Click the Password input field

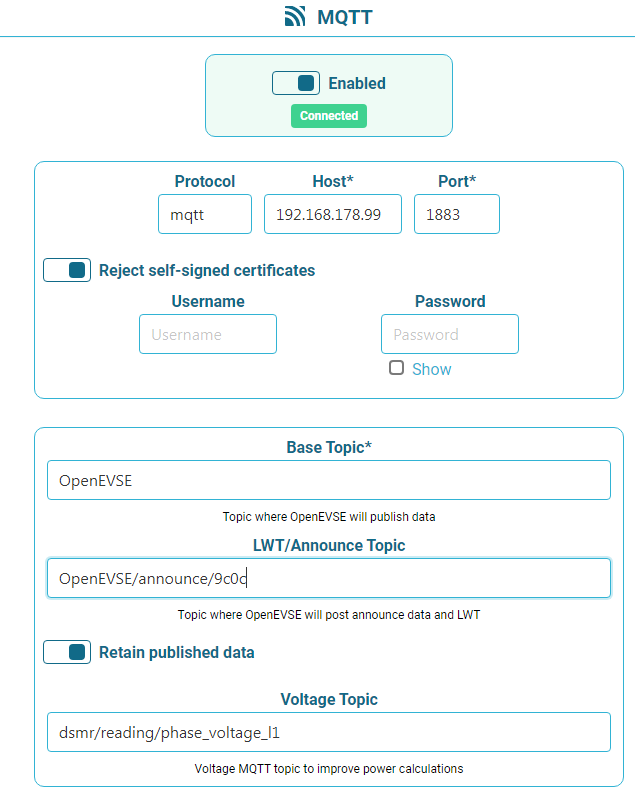point(449,333)
